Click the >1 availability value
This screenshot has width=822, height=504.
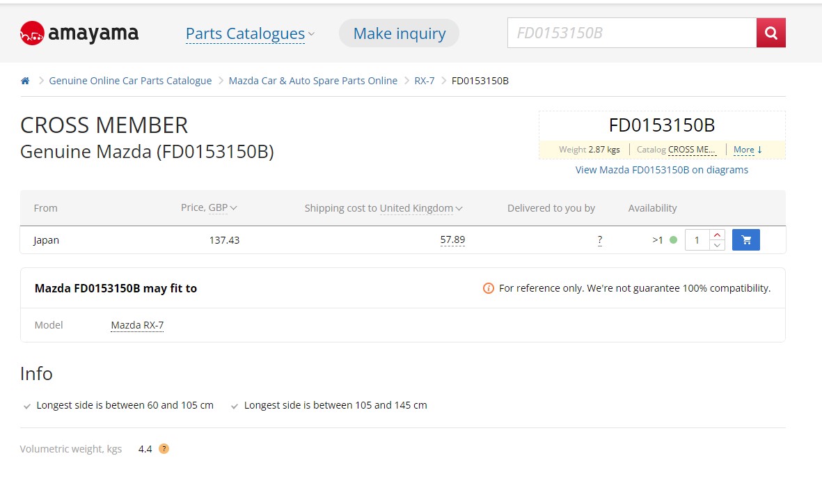(657, 240)
